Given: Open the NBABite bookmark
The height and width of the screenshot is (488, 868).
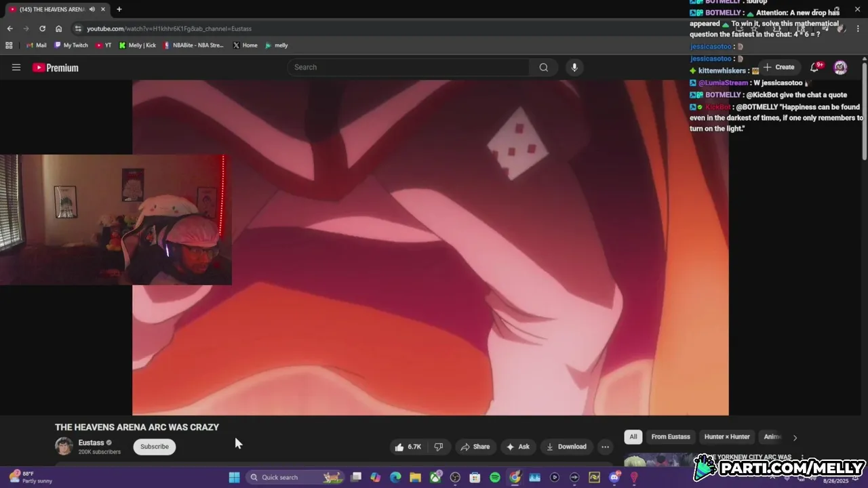Looking at the screenshot, I should [x=193, y=45].
